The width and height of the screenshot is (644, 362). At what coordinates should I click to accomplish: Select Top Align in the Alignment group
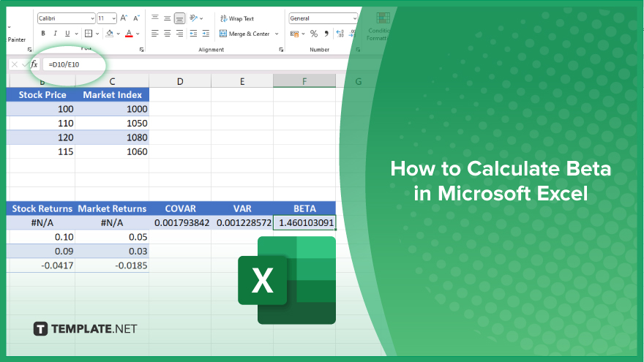coord(155,18)
